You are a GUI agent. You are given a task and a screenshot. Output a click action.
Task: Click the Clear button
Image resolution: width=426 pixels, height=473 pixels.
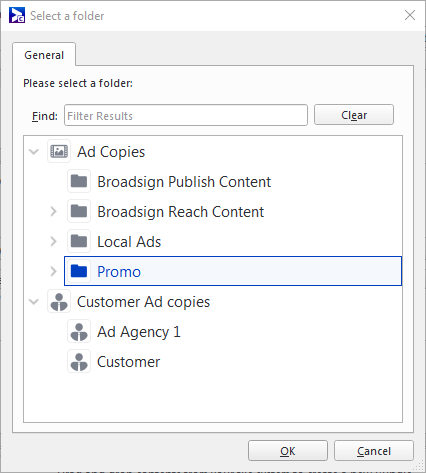354,115
